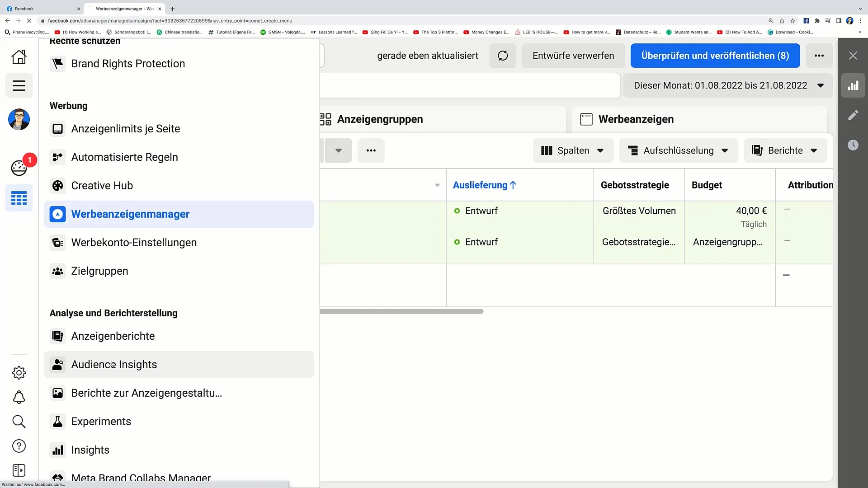This screenshot has height=488, width=868.
Task: Open Creative Hub
Action: pos(179,186)
